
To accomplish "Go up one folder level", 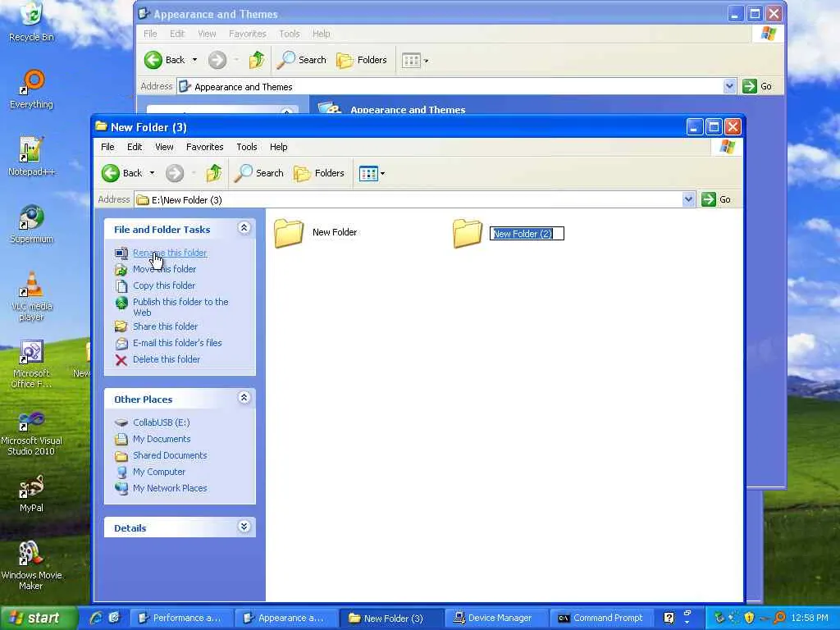I will 214,173.
